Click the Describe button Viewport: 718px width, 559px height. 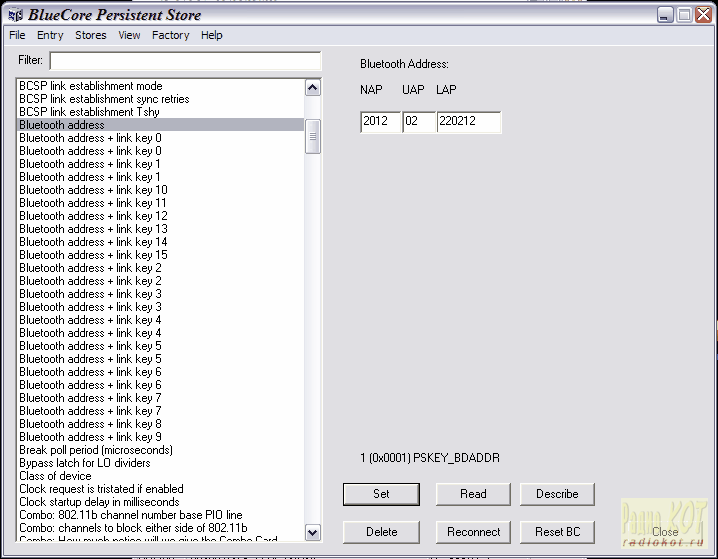click(x=557, y=494)
